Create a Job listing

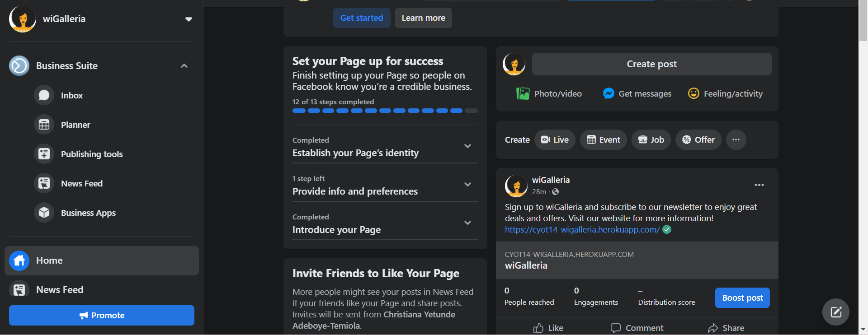click(651, 140)
